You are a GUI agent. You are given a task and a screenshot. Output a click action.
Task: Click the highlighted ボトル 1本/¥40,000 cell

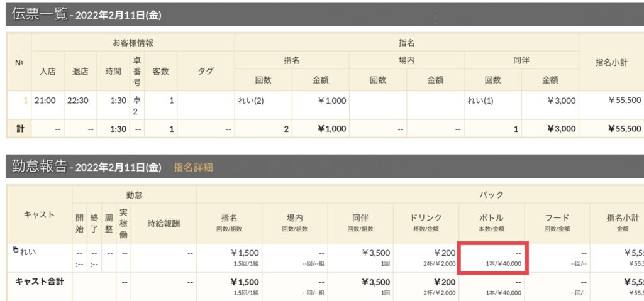click(492, 258)
